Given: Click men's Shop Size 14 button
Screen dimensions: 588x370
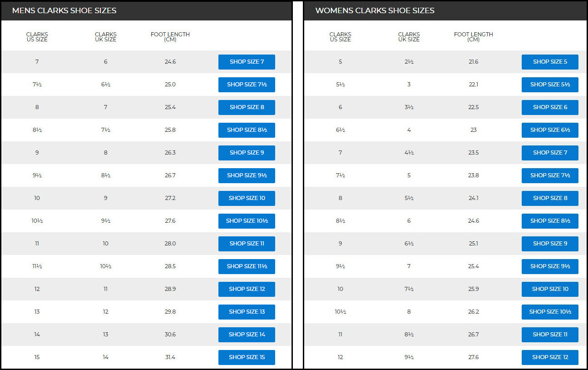Looking at the screenshot, I should tap(247, 335).
